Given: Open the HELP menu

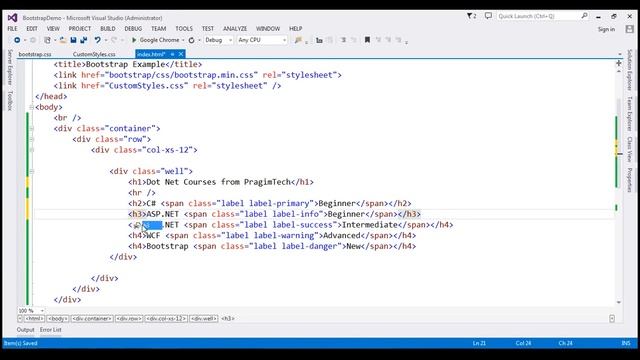Looking at the screenshot, I should click(x=296, y=29).
